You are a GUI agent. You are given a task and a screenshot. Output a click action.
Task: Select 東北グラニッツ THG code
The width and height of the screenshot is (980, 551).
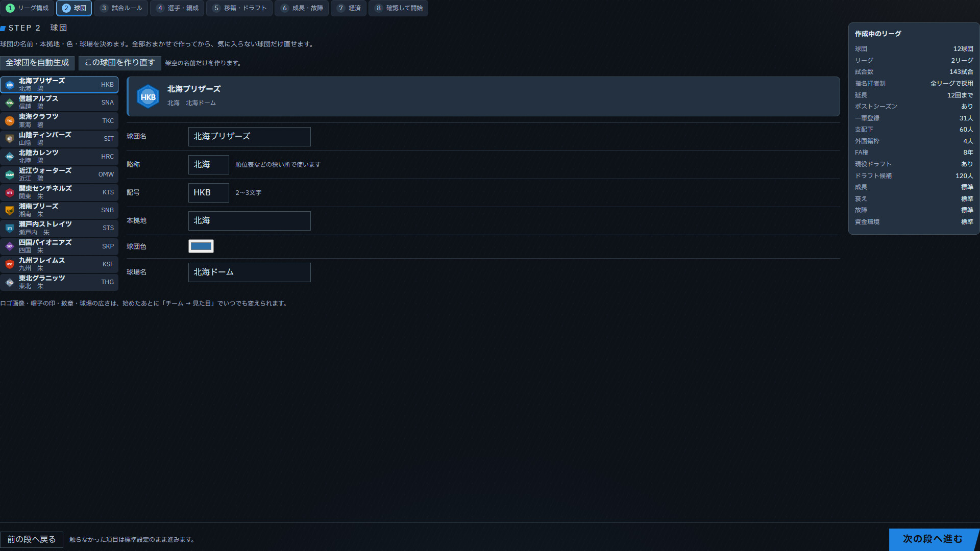107,282
